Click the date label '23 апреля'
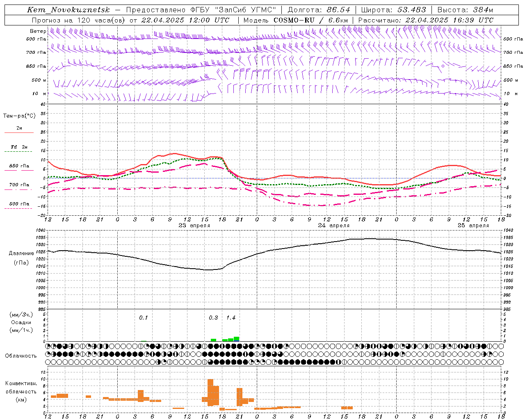The image size is (525, 420). click(x=194, y=226)
